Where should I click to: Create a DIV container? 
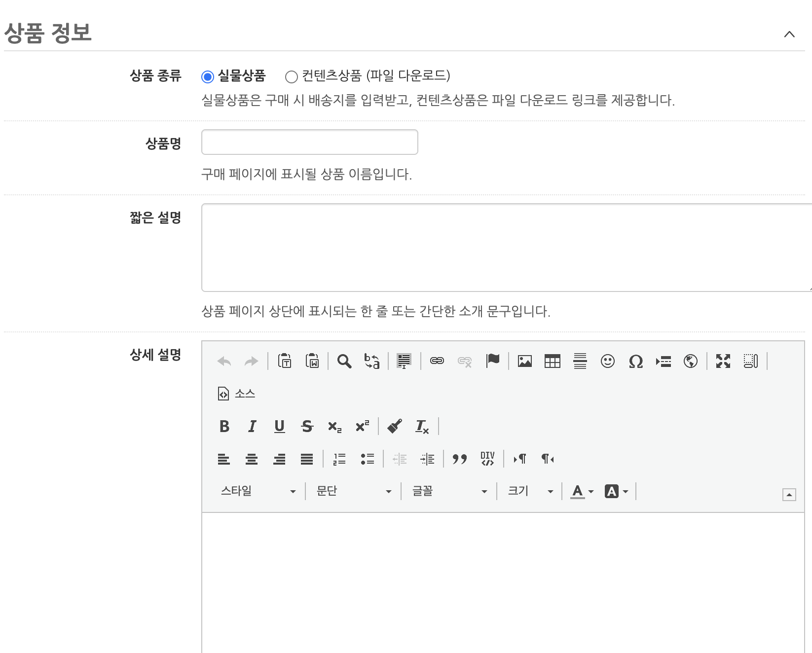[487, 459]
